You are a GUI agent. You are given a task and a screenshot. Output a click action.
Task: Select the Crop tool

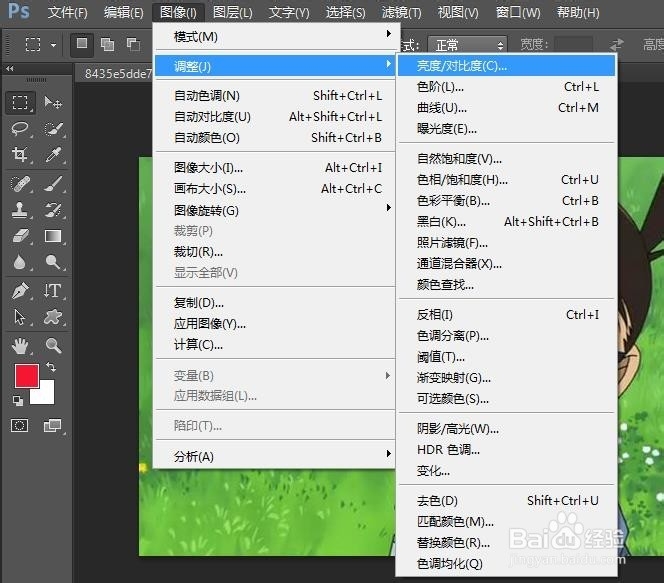[20, 155]
